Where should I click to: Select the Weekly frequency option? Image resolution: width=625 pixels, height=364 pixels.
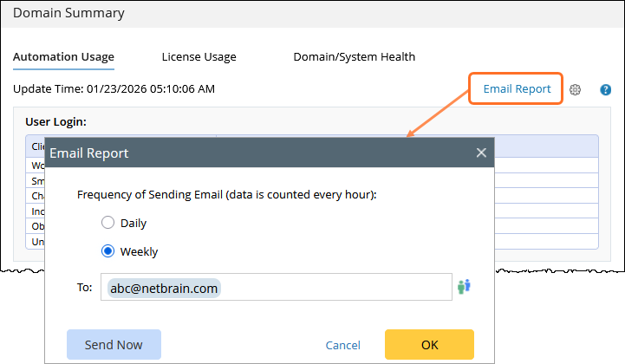pos(108,251)
